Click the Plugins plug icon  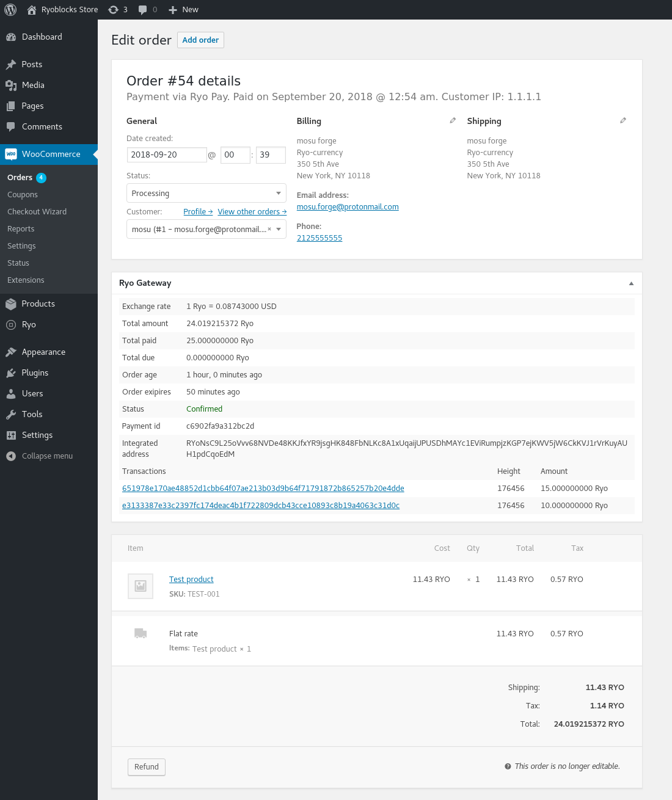click(11, 373)
